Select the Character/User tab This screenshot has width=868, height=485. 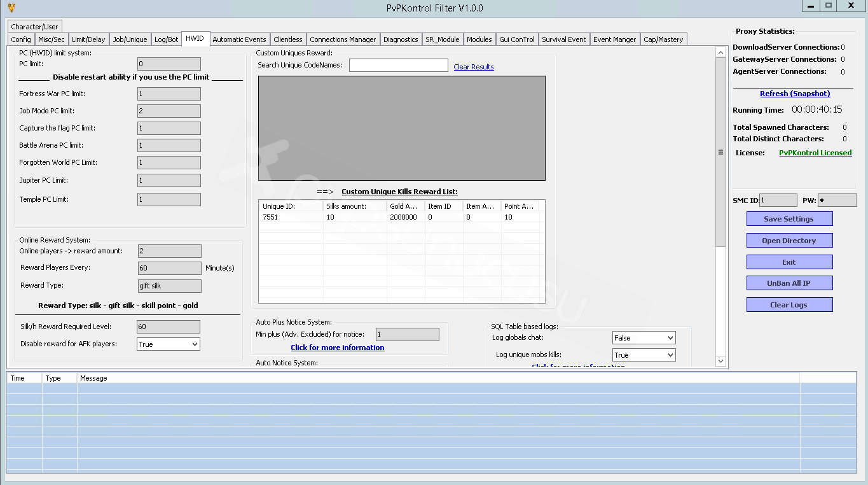pyautogui.click(x=35, y=27)
